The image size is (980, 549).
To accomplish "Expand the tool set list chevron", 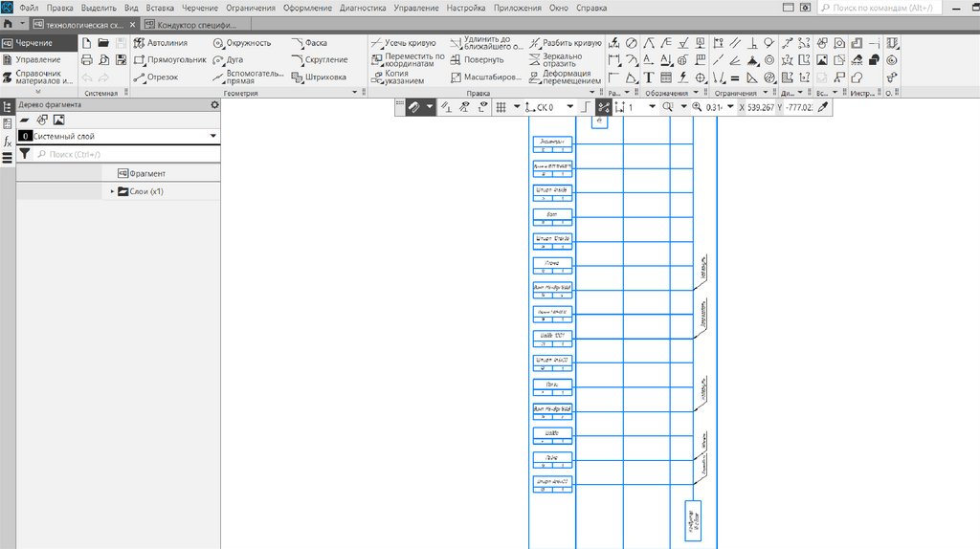I will (38, 91).
